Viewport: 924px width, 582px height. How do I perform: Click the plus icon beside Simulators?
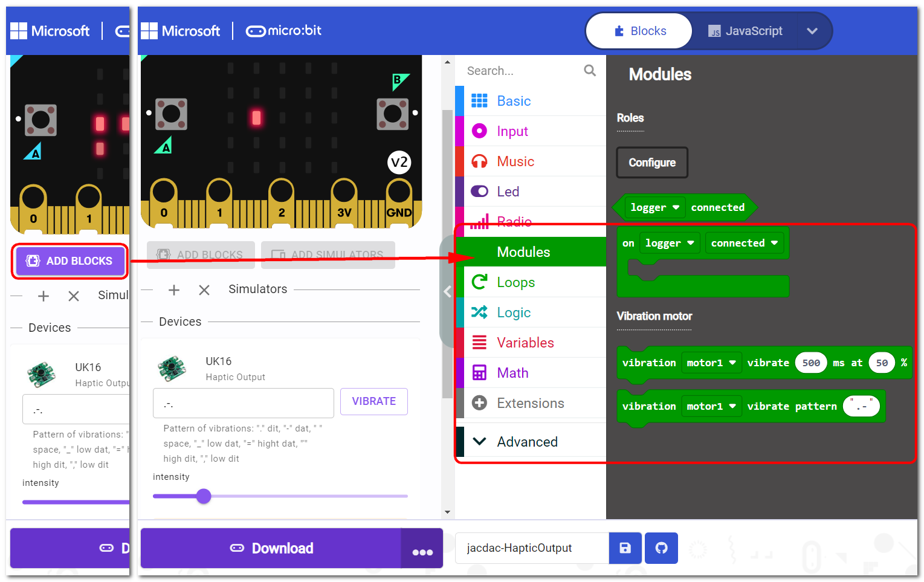click(x=174, y=290)
